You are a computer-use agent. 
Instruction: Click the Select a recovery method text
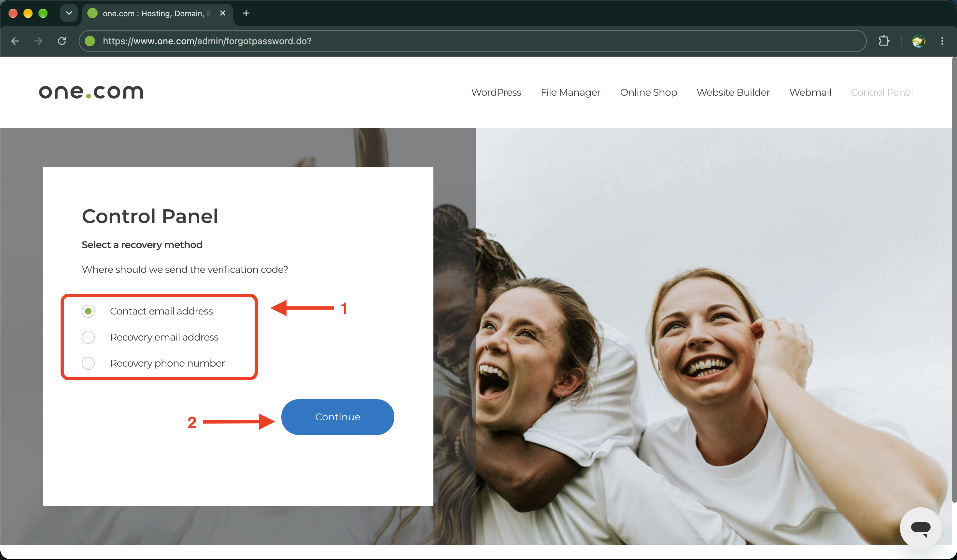pos(142,245)
